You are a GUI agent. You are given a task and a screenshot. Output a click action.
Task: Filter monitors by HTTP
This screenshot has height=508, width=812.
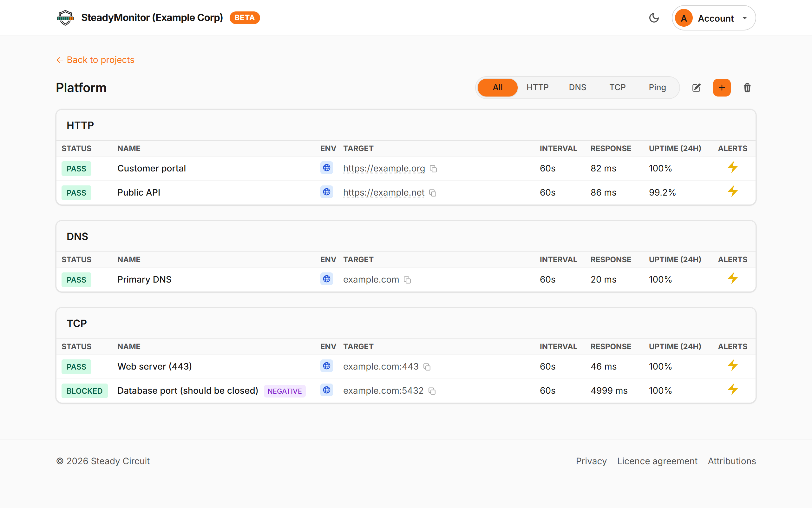tap(538, 87)
